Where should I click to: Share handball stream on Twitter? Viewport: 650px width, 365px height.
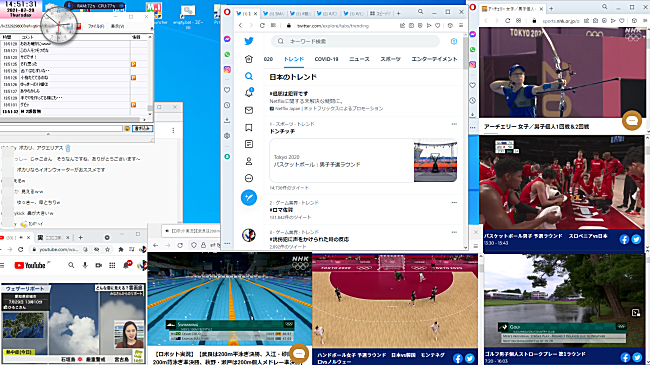[x=470, y=358]
